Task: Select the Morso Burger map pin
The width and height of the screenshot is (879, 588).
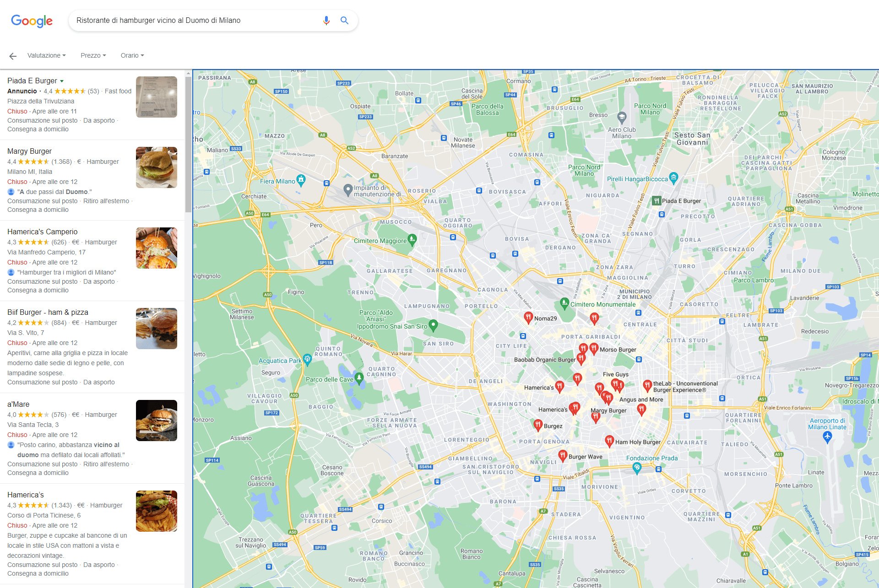Action: pyautogui.click(x=594, y=349)
